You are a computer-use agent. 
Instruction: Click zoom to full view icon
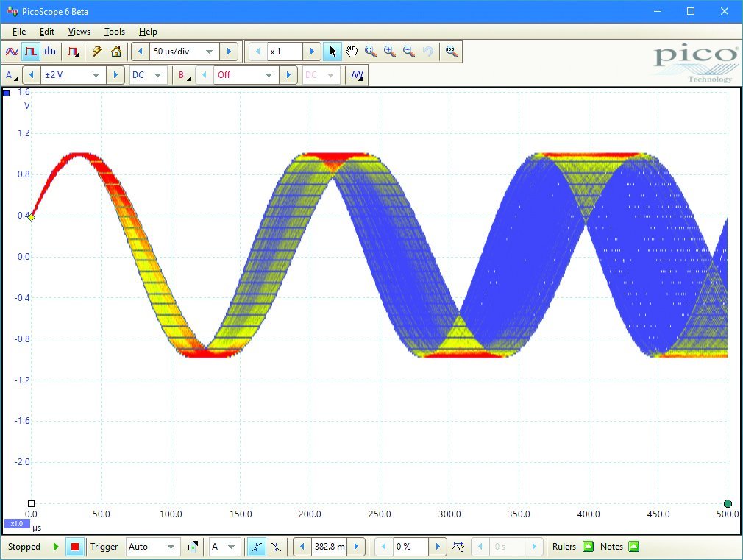click(451, 52)
